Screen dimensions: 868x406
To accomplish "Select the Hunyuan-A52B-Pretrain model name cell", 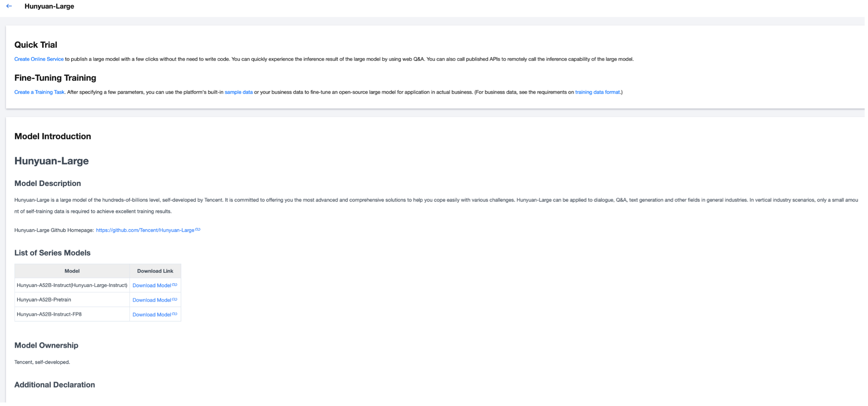I will [x=72, y=300].
